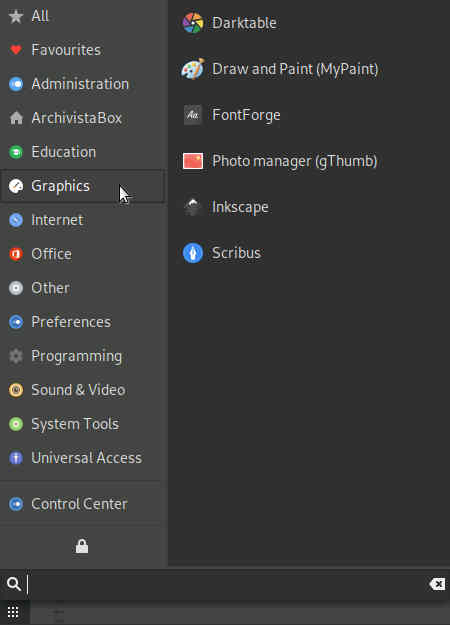Select the All category label
This screenshot has height=625, width=450.
pyautogui.click(x=40, y=16)
